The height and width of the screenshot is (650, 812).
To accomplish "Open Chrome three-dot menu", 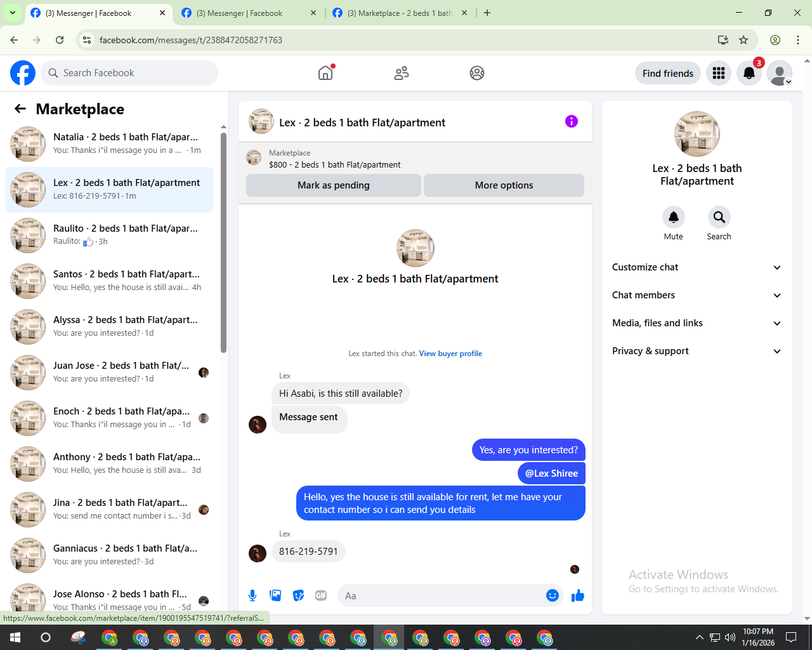I will click(798, 40).
